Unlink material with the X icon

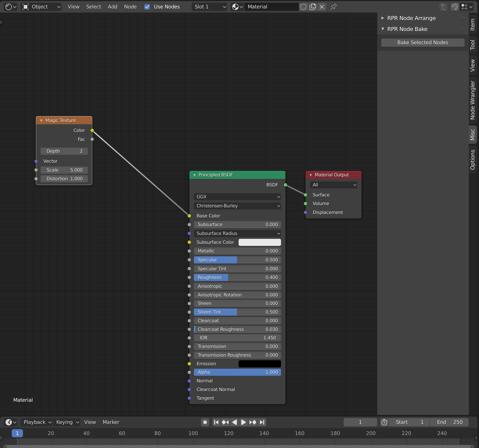tap(322, 7)
